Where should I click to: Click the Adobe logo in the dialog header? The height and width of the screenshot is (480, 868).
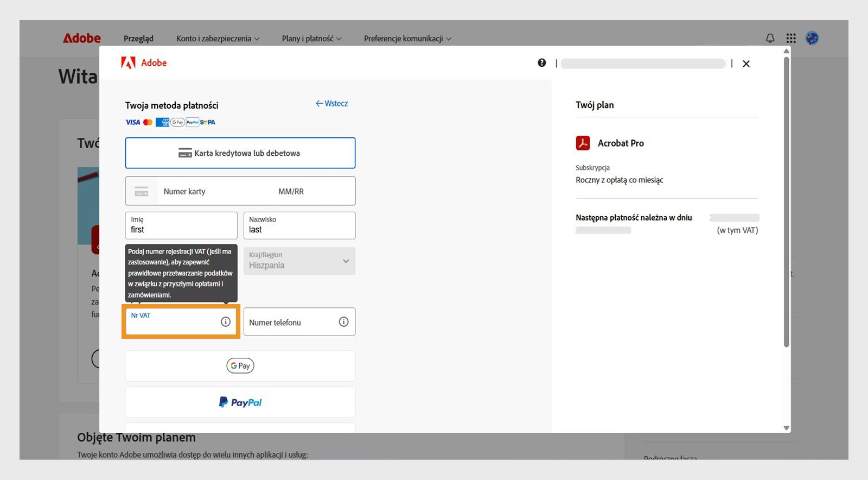point(144,63)
